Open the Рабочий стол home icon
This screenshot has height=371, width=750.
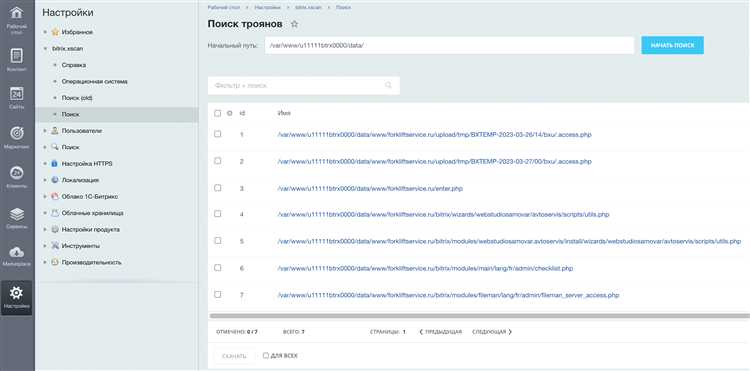17,12
